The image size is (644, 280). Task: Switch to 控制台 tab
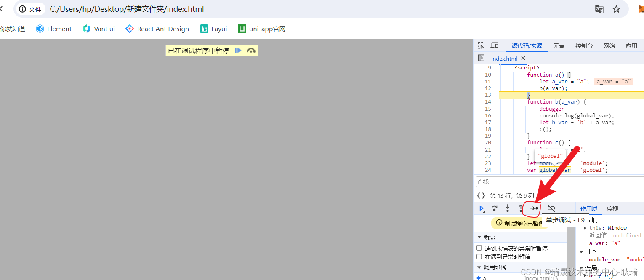[584, 46]
